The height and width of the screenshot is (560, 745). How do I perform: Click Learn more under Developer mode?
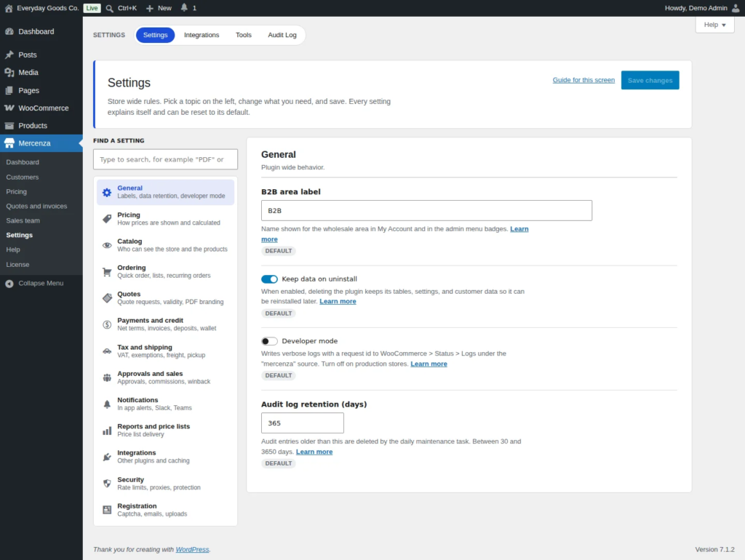pos(429,364)
